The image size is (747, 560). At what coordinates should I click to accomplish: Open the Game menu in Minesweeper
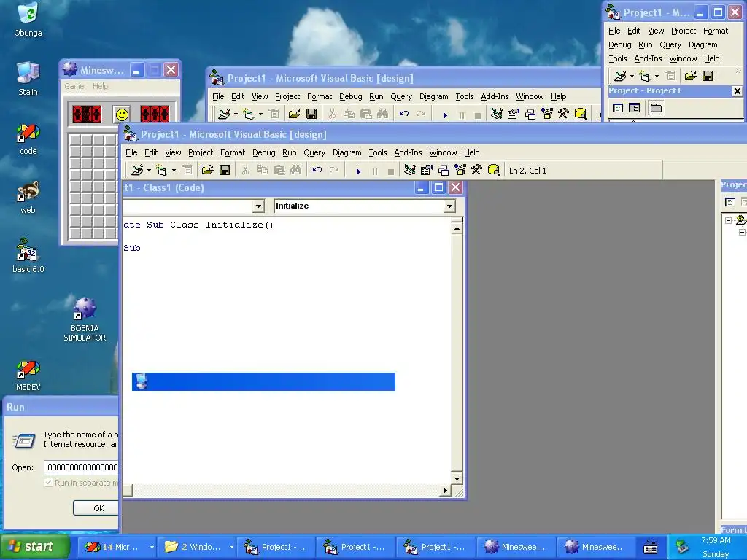pyautogui.click(x=74, y=86)
